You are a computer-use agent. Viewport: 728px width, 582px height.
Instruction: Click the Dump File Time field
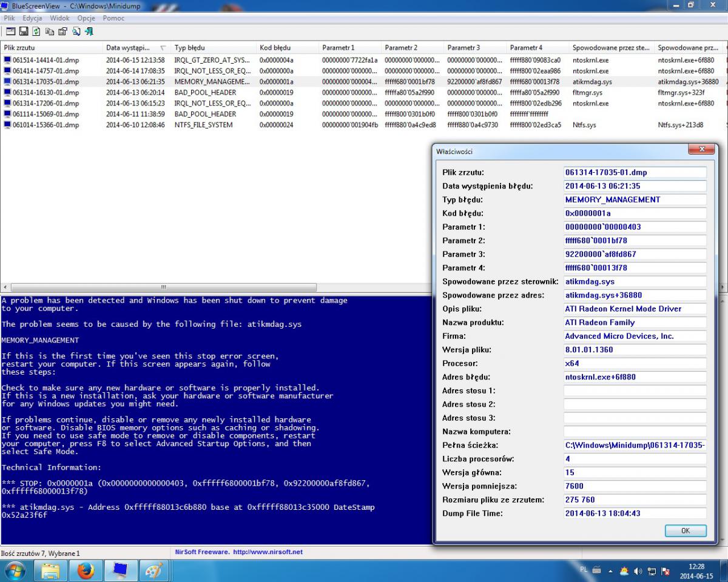point(635,513)
